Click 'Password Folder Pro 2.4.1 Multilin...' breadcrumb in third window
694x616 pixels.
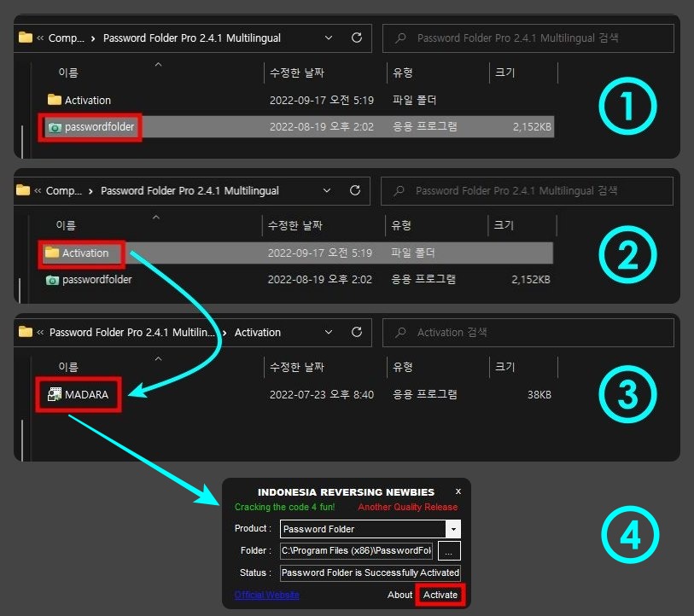point(132,333)
